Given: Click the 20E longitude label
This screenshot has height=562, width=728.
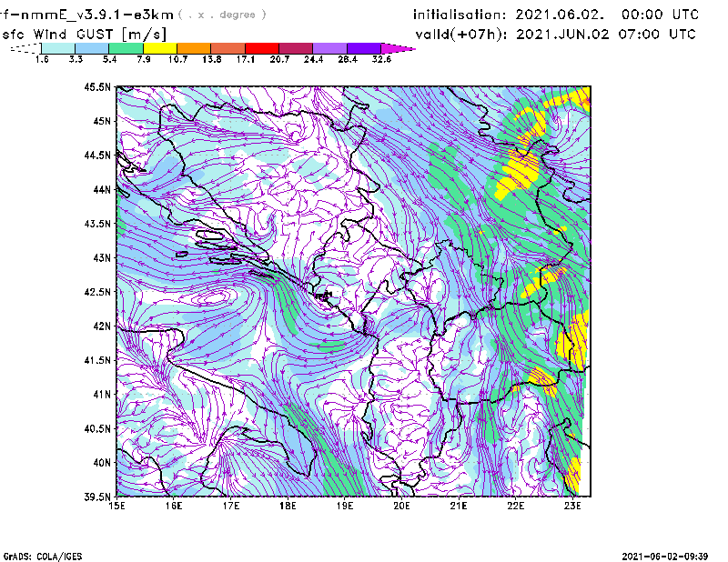Looking at the screenshot, I should click(x=401, y=506).
